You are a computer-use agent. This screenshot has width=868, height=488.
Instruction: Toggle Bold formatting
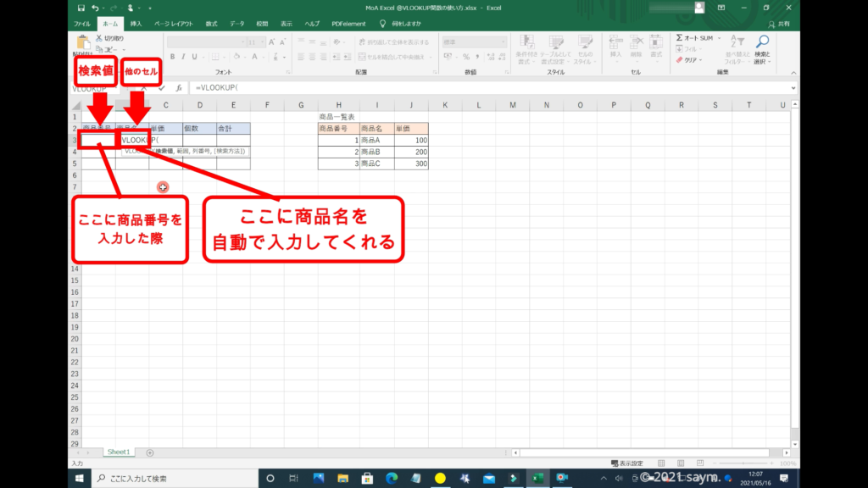(x=171, y=56)
